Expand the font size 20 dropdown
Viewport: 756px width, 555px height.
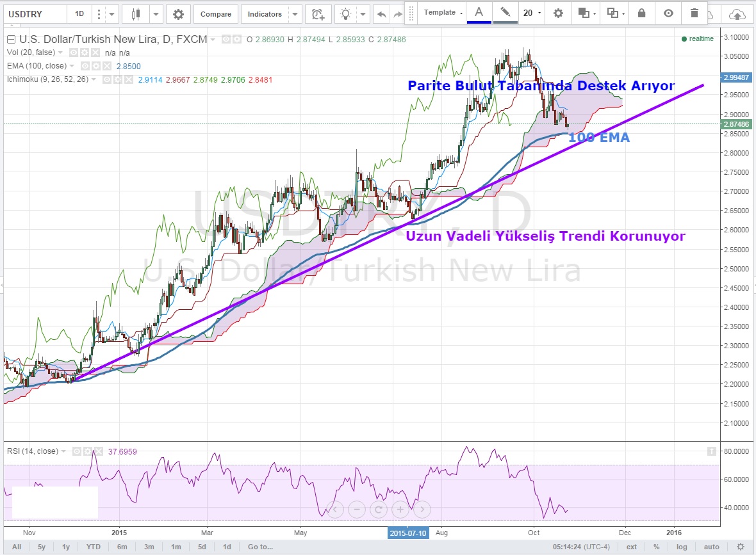(x=532, y=13)
